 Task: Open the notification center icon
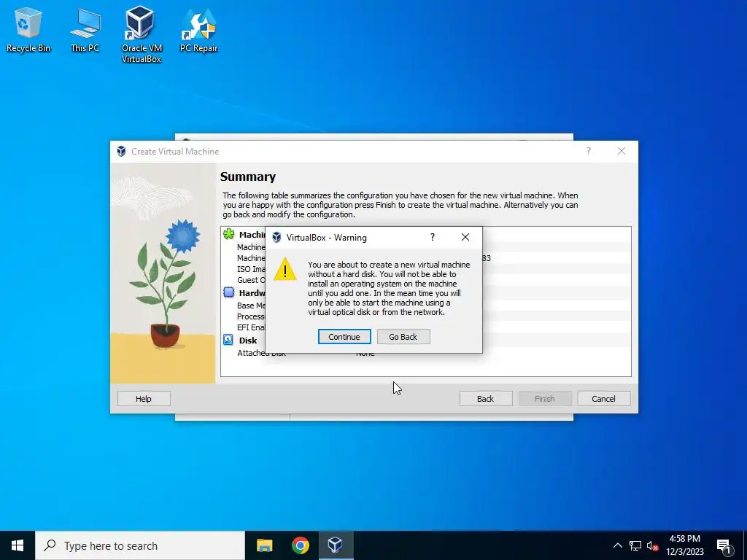coord(724,545)
